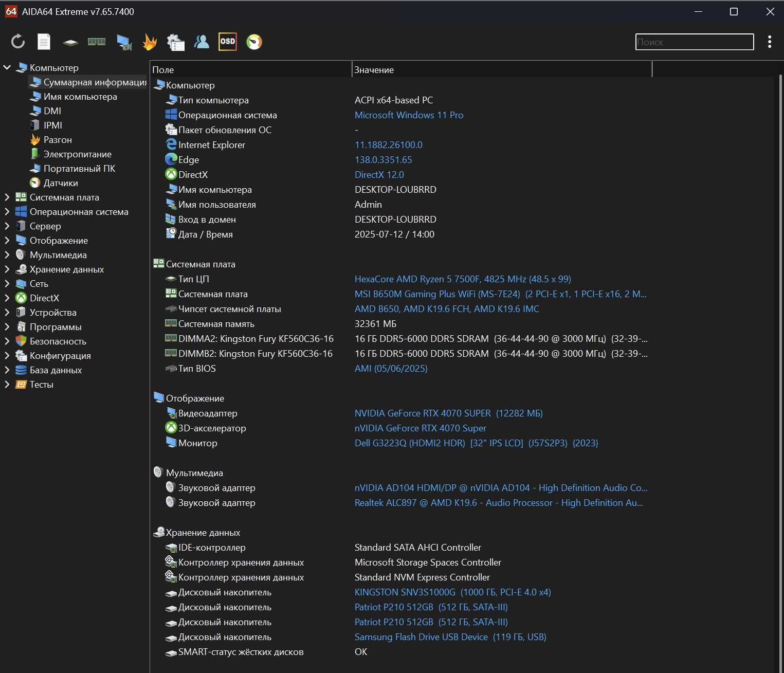Launch the flame stability test icon
The width and height of the screenshot is (784, 673).
tap(150, 42)
